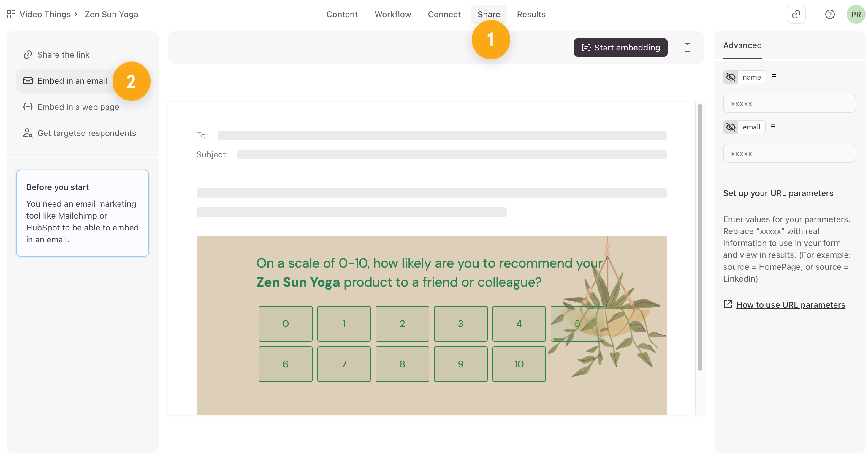Click the name parameter value field

[x=789, y=104]
